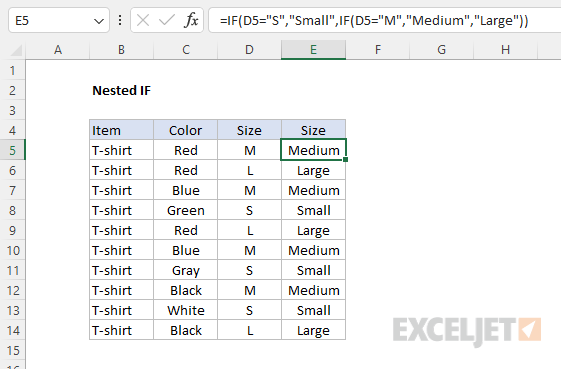
Task: Click cell D12 containing M
Action: click(249, 291)
